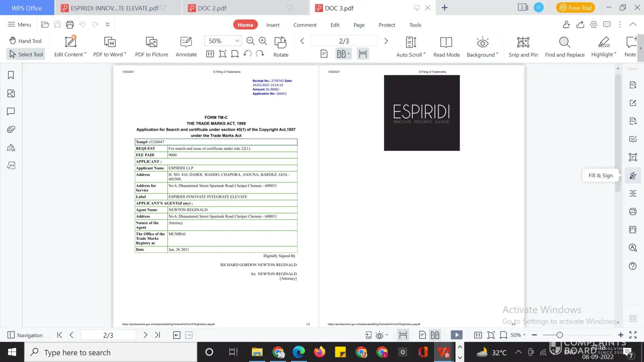Toggle the Navigation pane
Image resolution: width=644 pixels, height=362 pixels.
[x=25, y=335]
